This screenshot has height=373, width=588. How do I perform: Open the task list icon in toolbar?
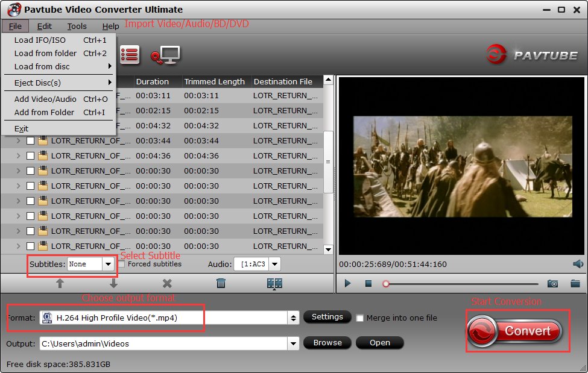point(130,55)
